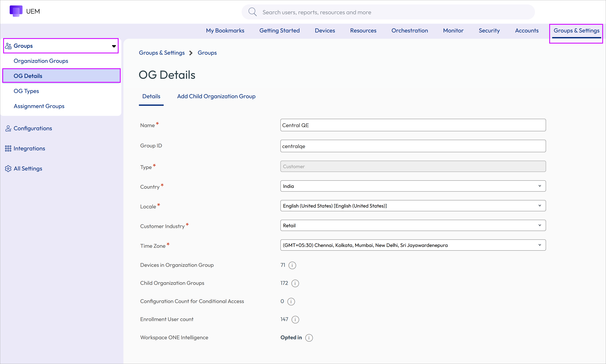Click the disabled Type field showing Customer
The height and width of the screenshot is (364, 606).
pos(413,166)
